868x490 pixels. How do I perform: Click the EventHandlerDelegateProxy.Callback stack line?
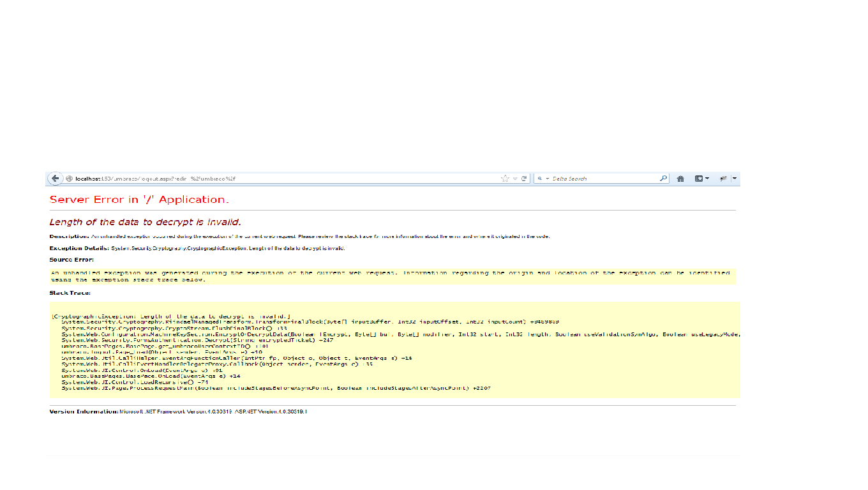217,364
